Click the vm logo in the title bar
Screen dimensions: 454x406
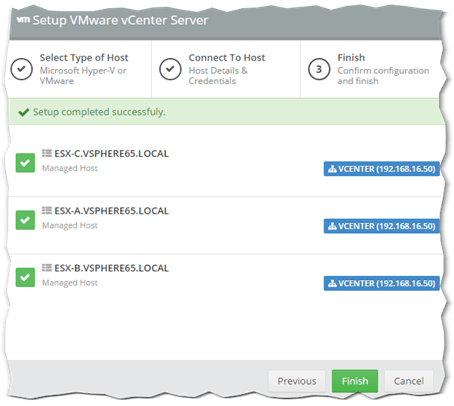(23, 20)
